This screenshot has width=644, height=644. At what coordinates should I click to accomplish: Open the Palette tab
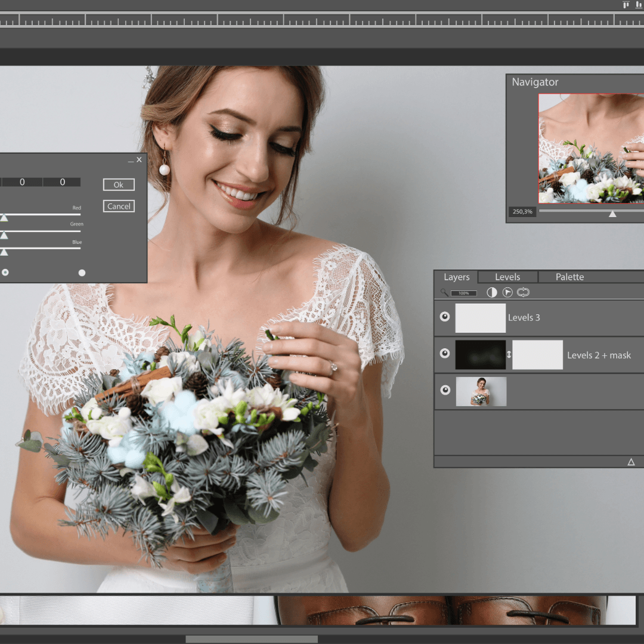[569, 277]
